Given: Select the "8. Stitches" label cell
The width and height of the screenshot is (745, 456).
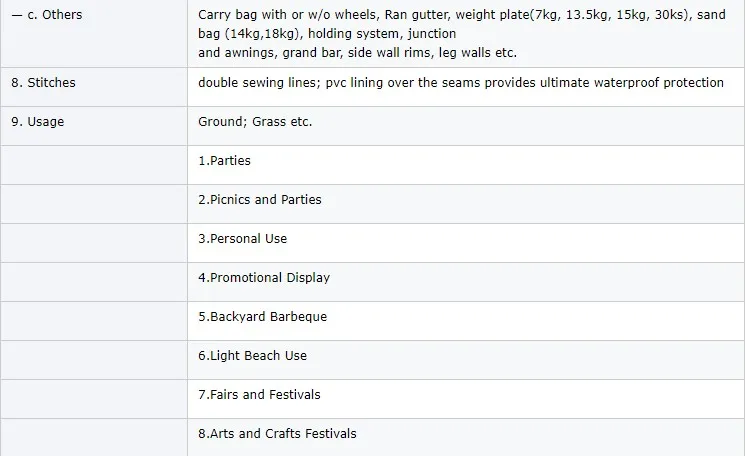Looking at the screenshot, I should point(43,82).
